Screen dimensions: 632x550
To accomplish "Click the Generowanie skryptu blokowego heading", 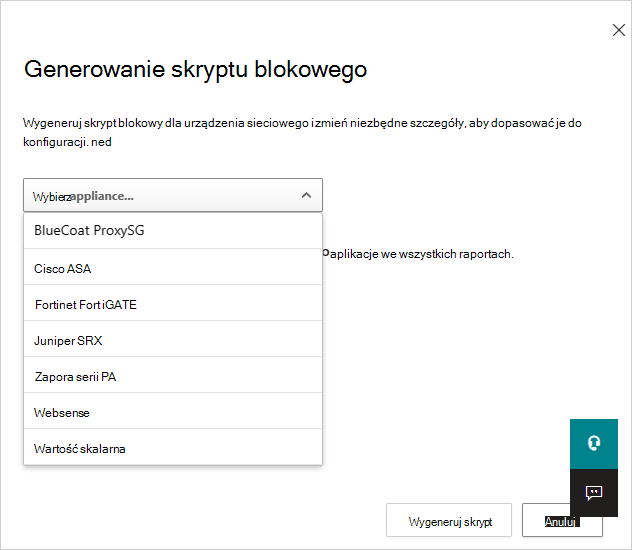I will 195,69.
